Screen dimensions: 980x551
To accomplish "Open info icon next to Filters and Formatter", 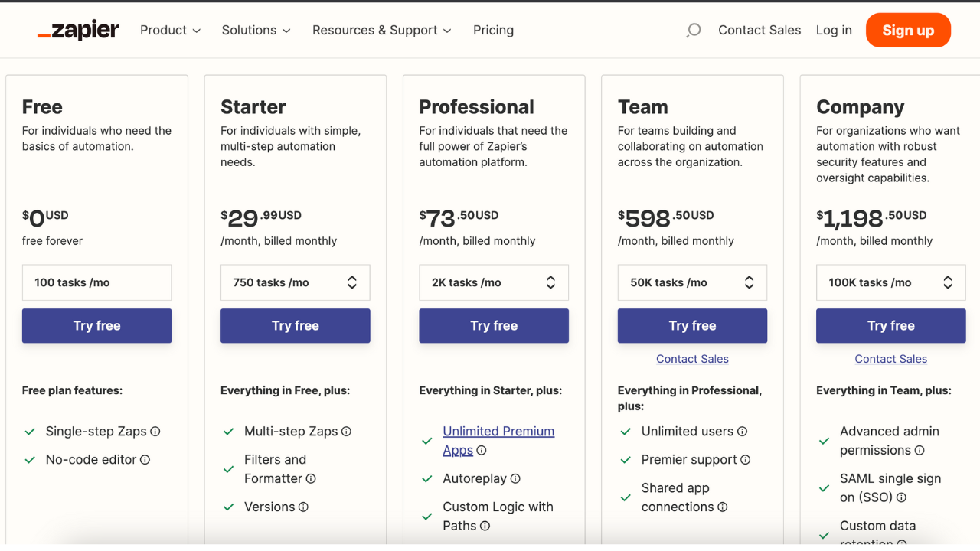I will point(311,479).
